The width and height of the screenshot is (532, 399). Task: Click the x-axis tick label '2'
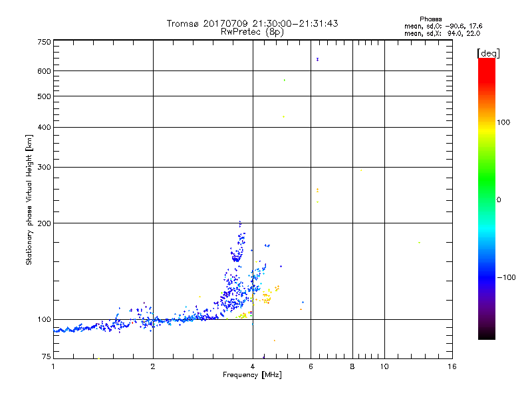[x=153, y=366]
